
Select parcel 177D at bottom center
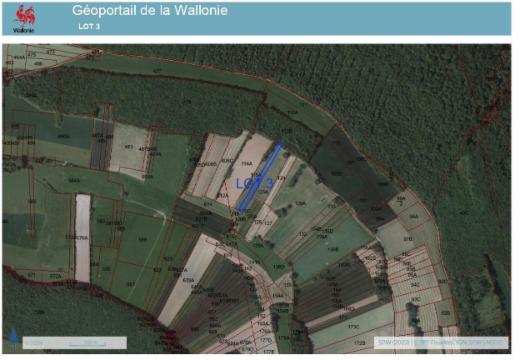pyautogui.click(x=265, y=340)
